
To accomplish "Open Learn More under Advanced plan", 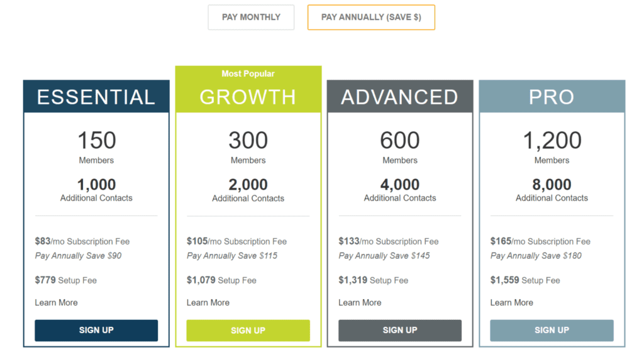I will [360, 302].
